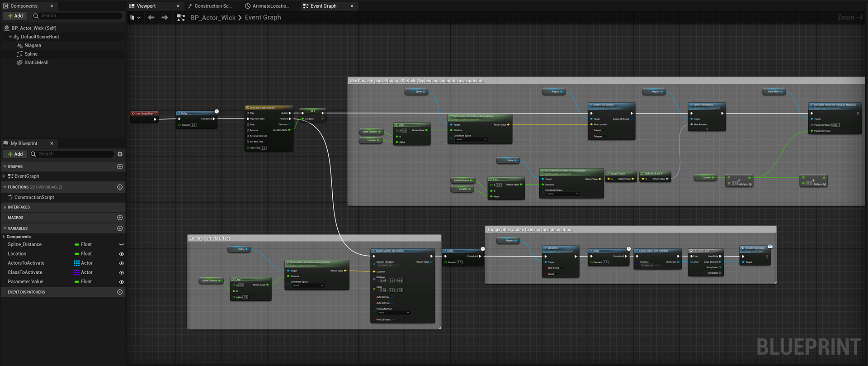The image size is (868, 366).
Task: Click the BP_Actor_Wick (Self) actor icon
Action: (7, 28)
